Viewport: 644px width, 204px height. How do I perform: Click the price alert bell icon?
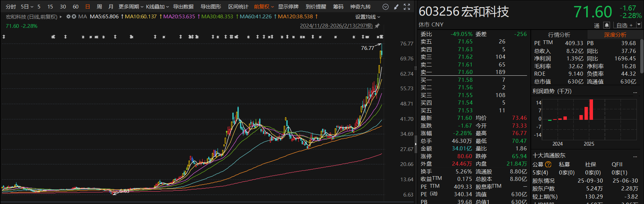click(606, 25)
